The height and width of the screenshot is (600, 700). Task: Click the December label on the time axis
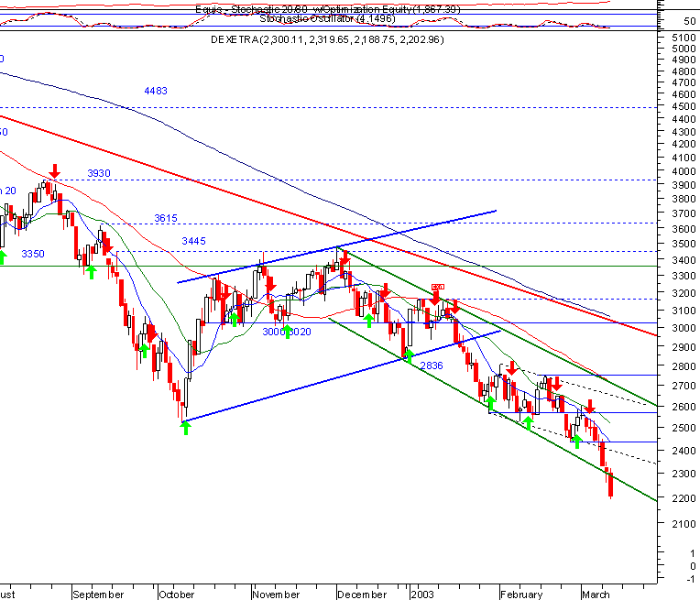[x=362, y=595]
